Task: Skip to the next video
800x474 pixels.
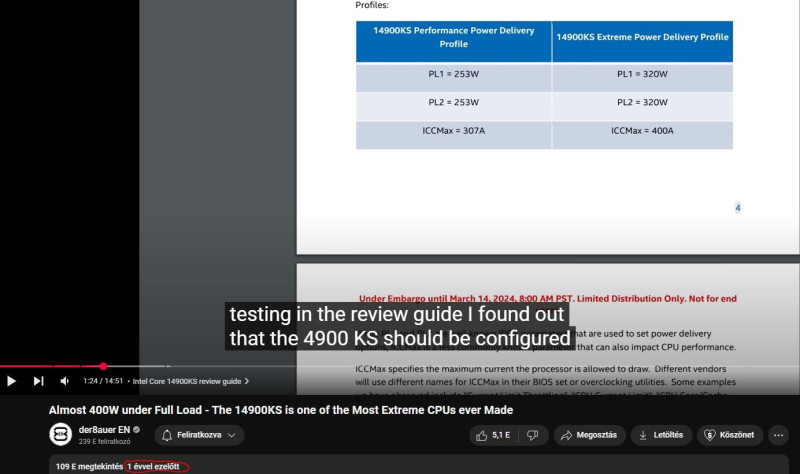Action: click(x=38, y=381)
